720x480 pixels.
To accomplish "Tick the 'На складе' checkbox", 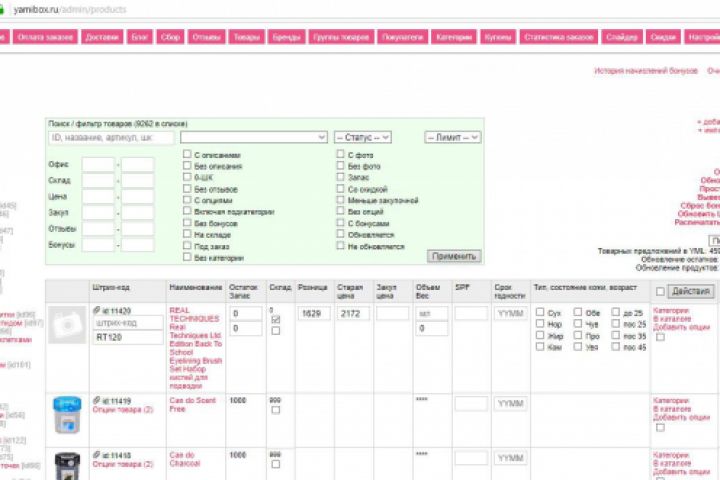I will [187, 234].
